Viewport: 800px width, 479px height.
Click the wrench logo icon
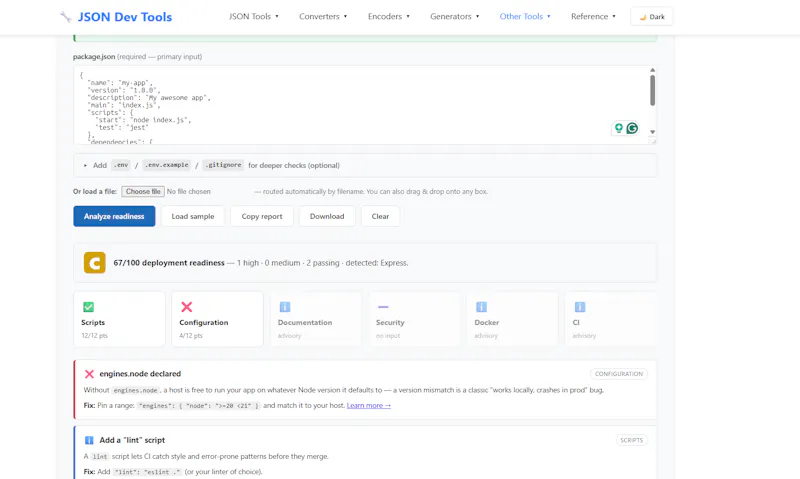pyautogui.click(x=65, y=17)
